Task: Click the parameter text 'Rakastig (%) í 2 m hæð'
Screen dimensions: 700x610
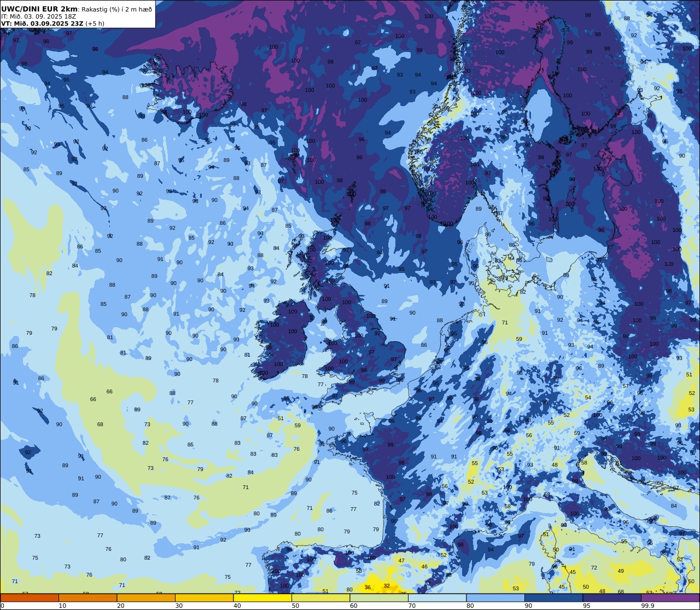Action: (117, 9)
